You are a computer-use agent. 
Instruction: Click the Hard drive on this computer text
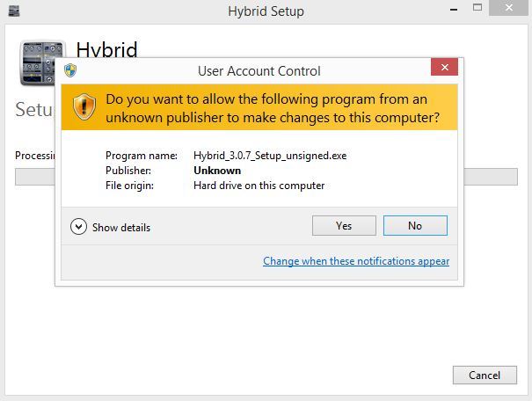(x=259, y=186)
